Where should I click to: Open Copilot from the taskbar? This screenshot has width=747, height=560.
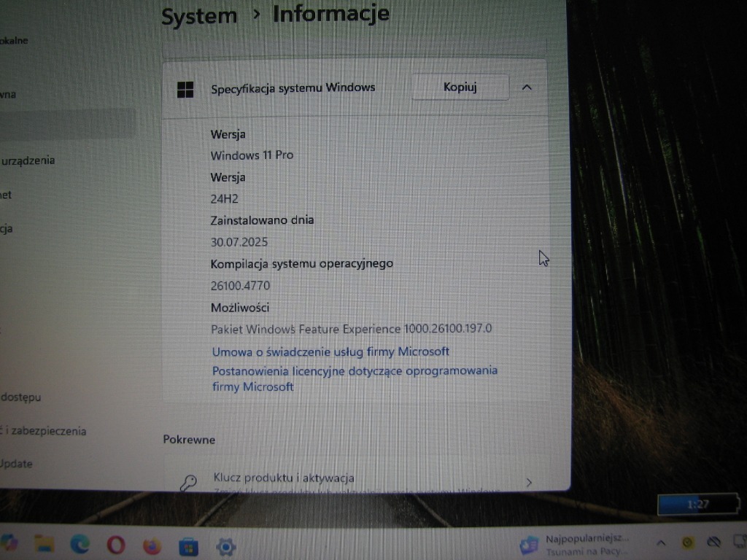(x=9, y=544)
